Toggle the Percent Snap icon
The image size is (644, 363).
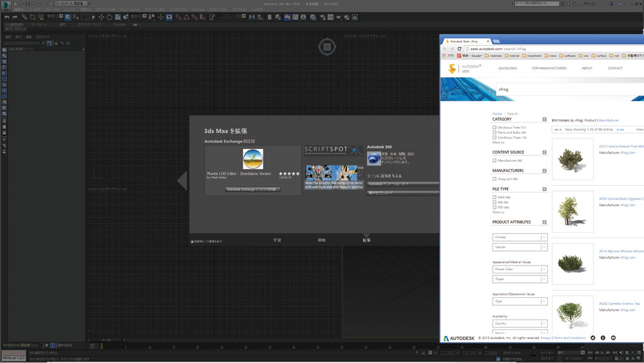[x=194, y=17]
